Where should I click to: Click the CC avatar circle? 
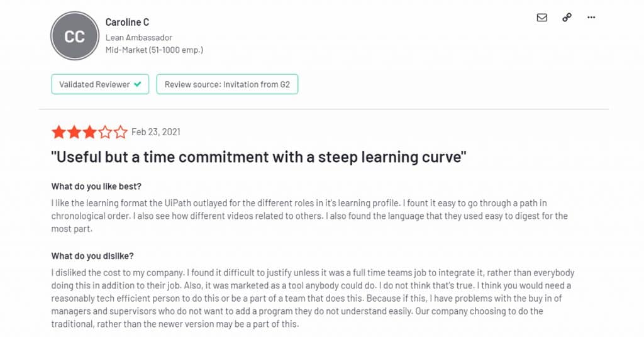click(75, 36)
